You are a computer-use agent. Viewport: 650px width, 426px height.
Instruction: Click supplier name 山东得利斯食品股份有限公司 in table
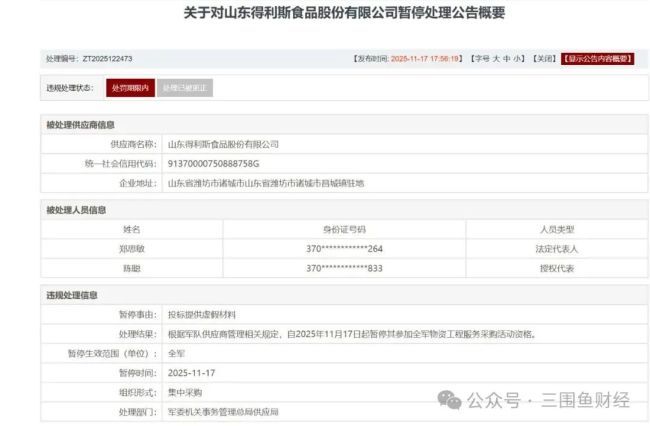[223, 144]
